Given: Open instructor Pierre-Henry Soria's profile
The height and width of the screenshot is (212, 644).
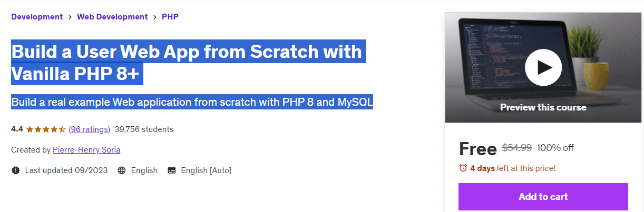Looking at the screenshot, I should pos(86,150).
